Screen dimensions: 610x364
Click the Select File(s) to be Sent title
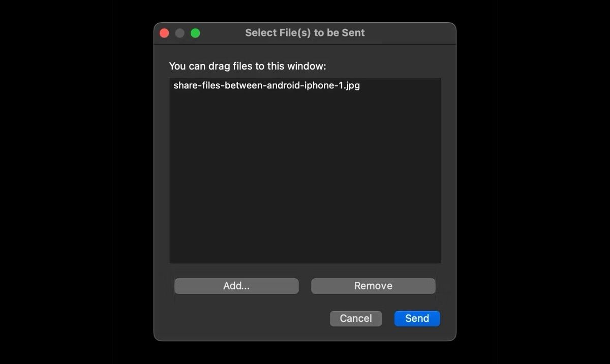(x=305, y=32)
